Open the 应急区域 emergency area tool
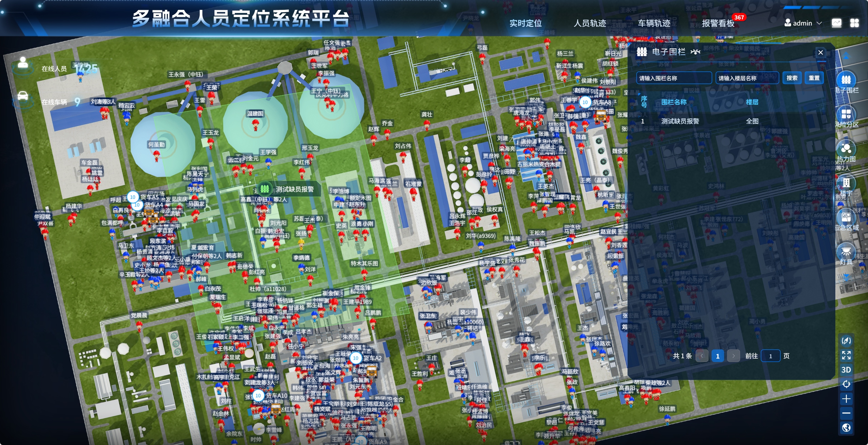The image size is (868, 445). coord(846,217)
